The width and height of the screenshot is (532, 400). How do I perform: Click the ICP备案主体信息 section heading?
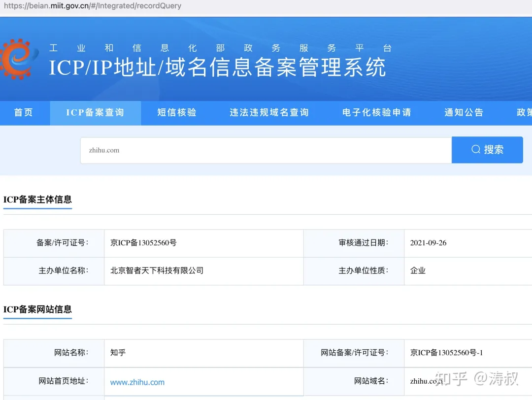37,200
